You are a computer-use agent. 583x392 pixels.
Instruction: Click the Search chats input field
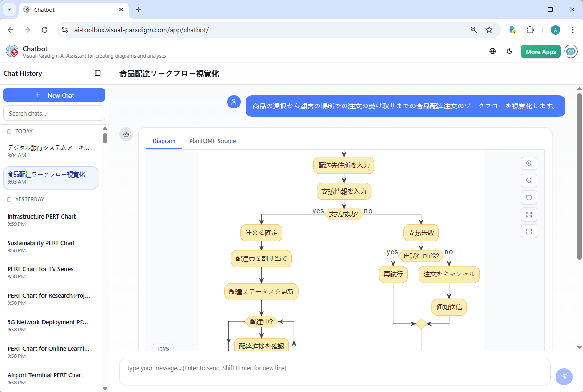tap(54, 113)
